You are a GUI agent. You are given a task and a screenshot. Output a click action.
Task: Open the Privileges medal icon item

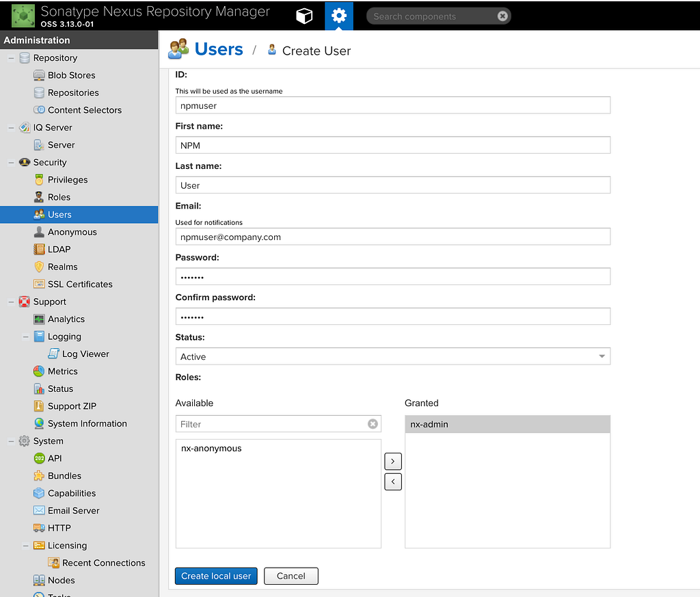point(68,179)
